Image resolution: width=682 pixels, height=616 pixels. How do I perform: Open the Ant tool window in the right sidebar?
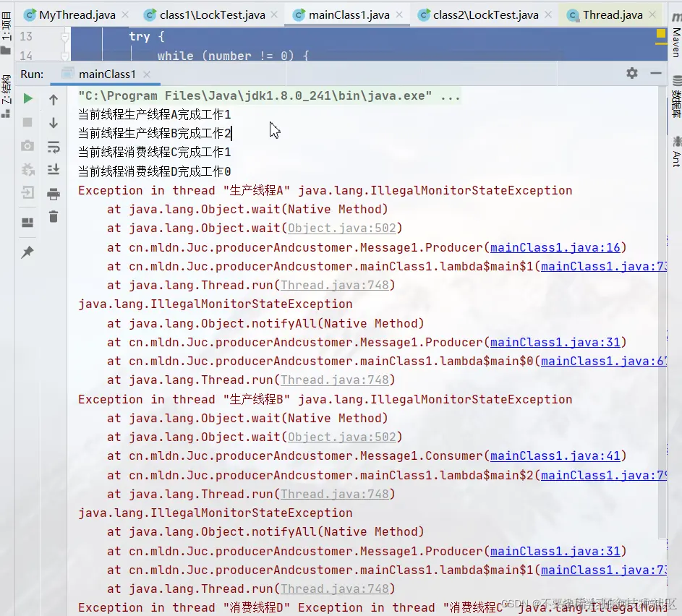click(676, 152)
